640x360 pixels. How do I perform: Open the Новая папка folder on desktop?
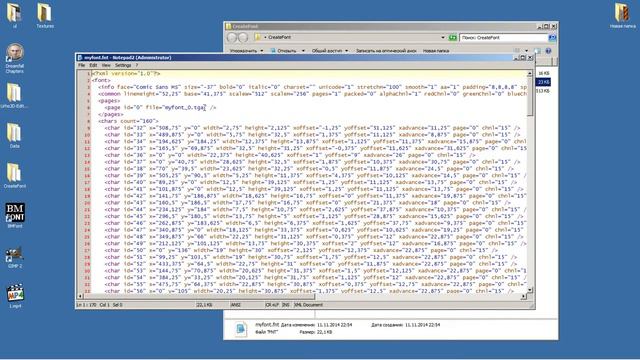pos(622,16)
